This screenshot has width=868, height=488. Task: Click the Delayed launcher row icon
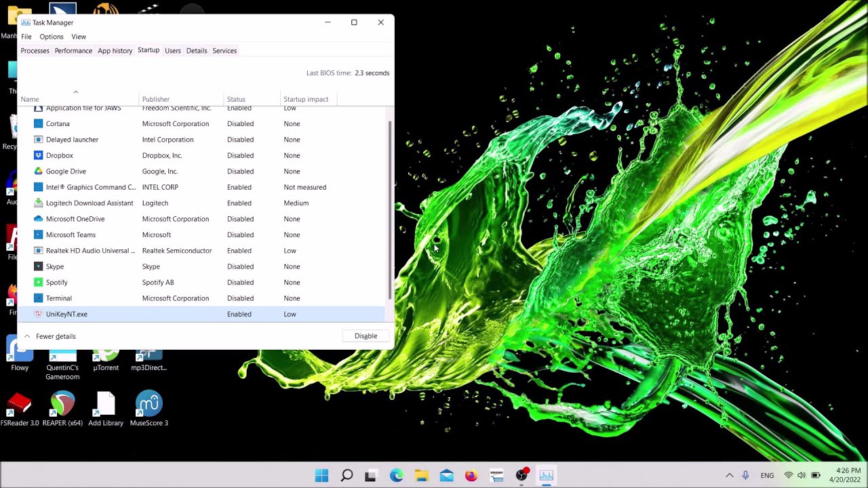(x=39, y=140)
